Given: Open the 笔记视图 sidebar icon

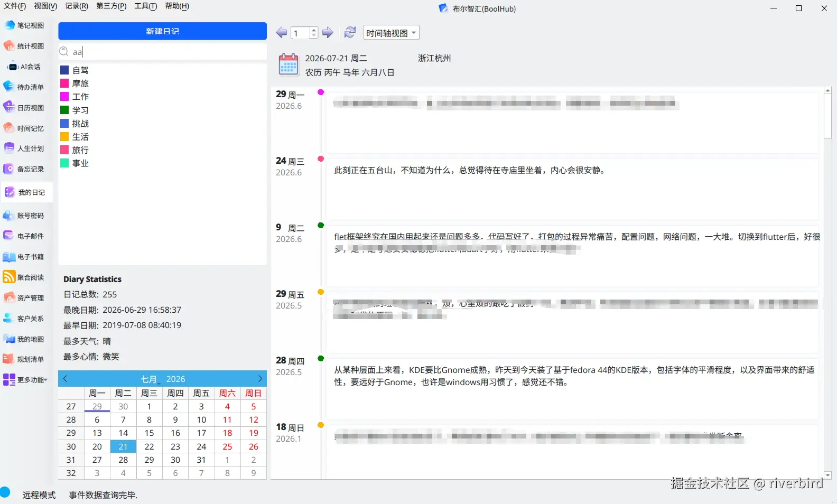Looking at the screenshot, I should click(x=10, y=25).
